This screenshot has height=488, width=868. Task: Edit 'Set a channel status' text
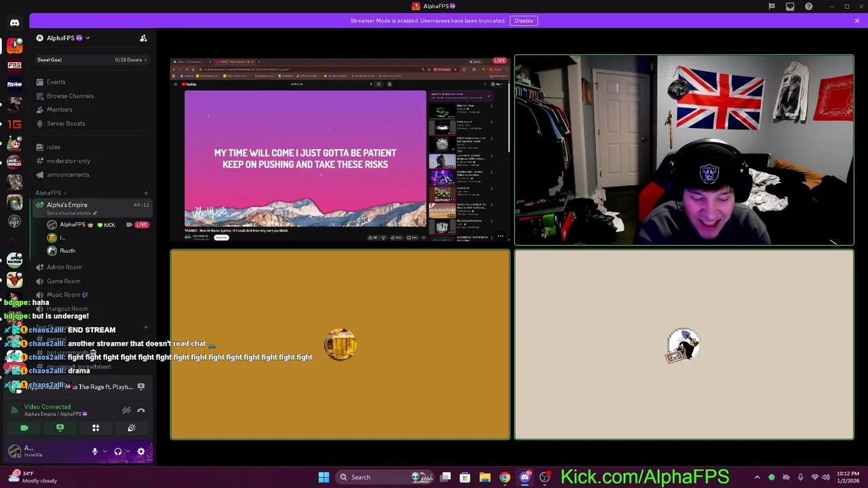click(x=71, y=213)
